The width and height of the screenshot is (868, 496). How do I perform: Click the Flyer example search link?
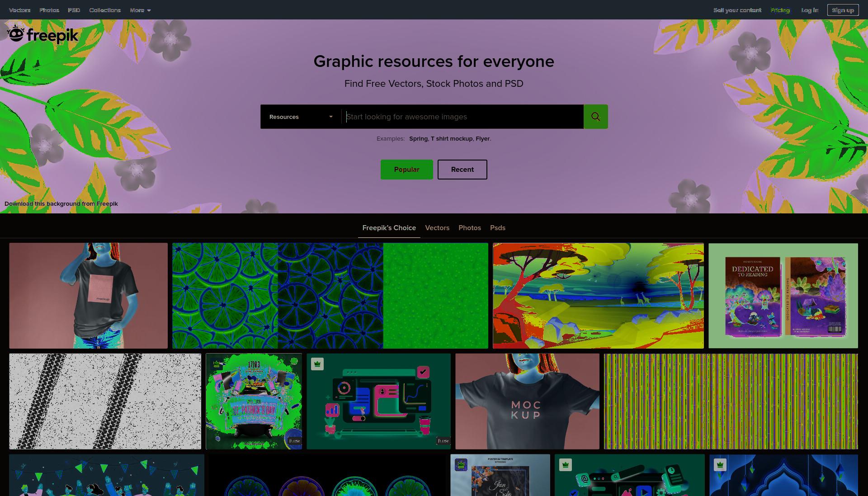point(482,139)
